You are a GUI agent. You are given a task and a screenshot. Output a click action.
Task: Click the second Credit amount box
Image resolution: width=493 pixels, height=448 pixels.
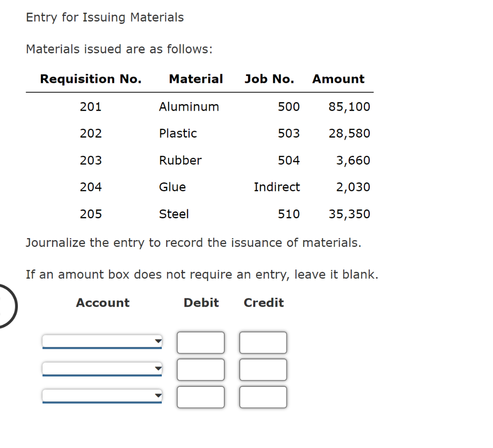coord(263,369)
